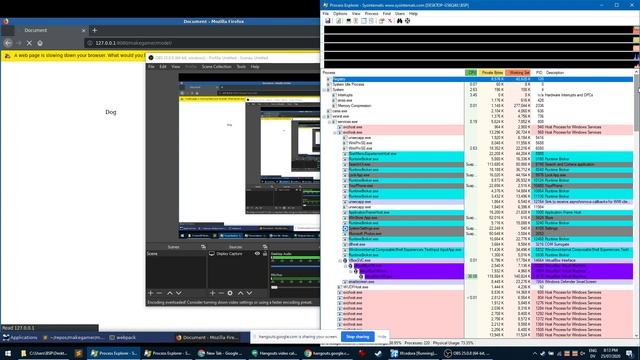640x360 pixels.
Task: Switch to New Tab Google Chrome taskbar button
Action: pyautogui.click(x=220, y=353)
